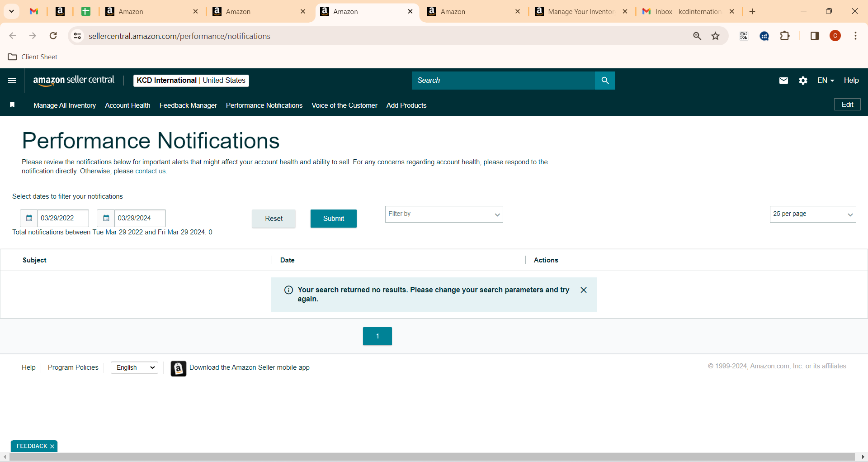Image resolution: width=868 pixels, height=462 pixels.
Task: Open the English footer language selector
Action: click(x=134, y=367)
